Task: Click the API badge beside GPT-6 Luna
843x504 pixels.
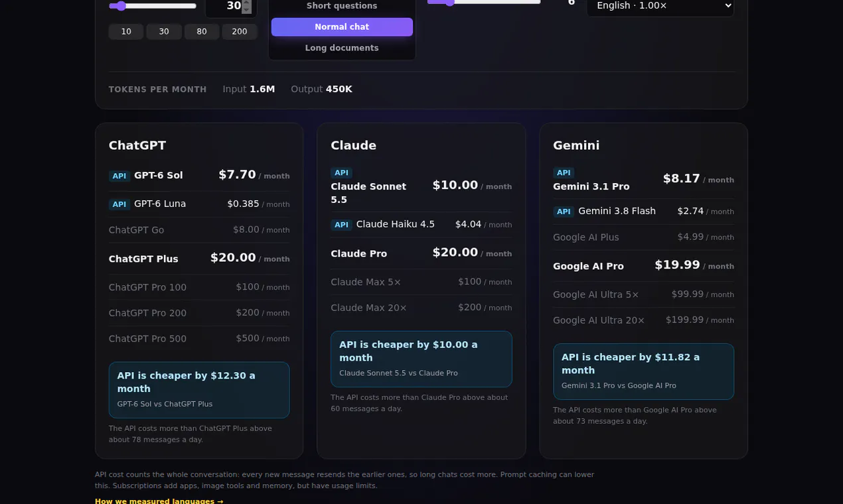Action: click(x=119, y=204)
